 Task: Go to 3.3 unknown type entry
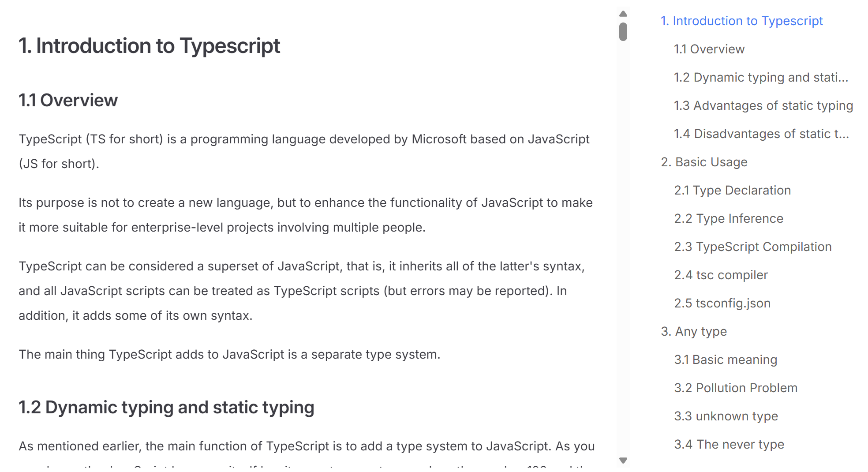tap(726, 416)
